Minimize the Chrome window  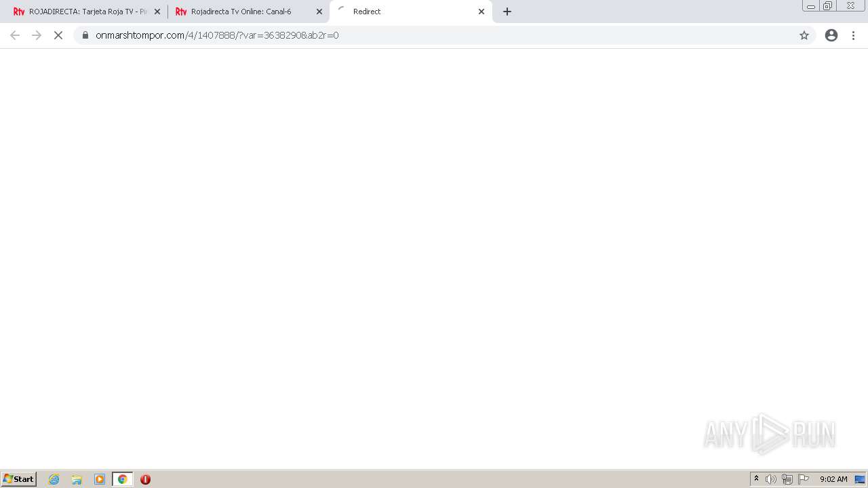coord(810,6)
